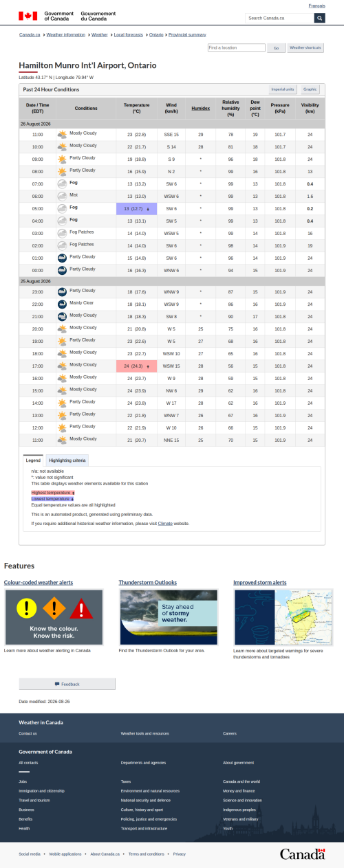The image size is (344, 868).
Task: Open Immigration and citizenship footer link
Action: pos(42,791)
